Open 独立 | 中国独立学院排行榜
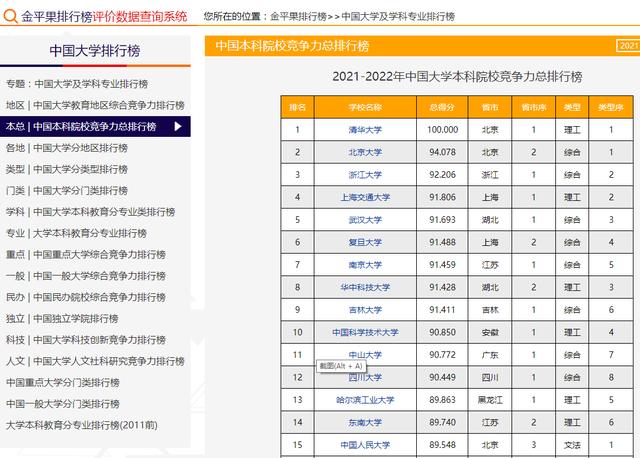Image resolution: width=640 pixels, height=458 pixels. pyautogui.click(x=62, y=318)
